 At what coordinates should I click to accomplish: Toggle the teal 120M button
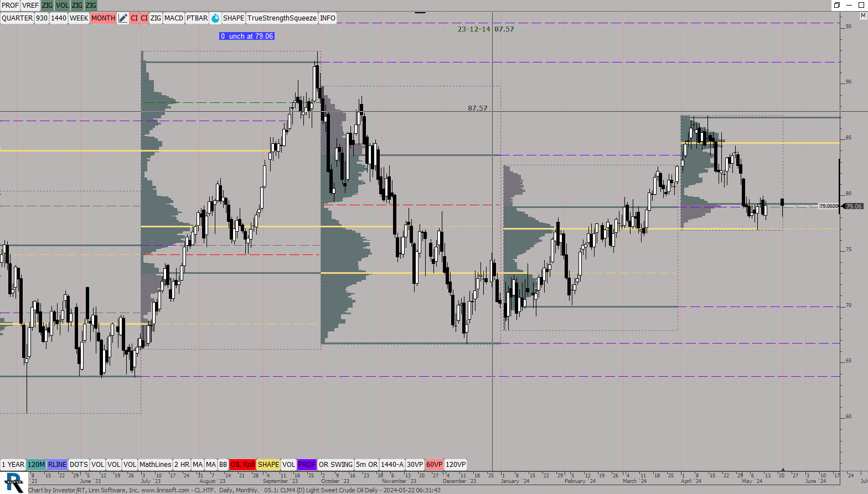click(x=36, y=465)
